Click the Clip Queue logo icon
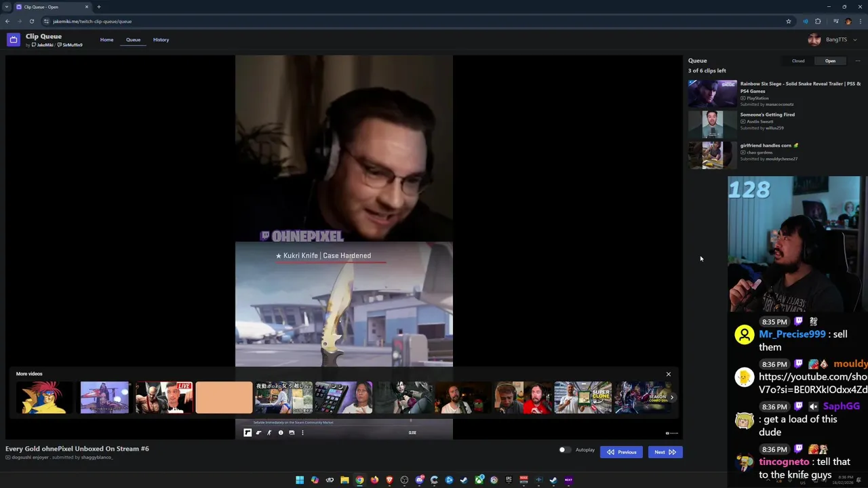868x488 pixels. click(13, 40)
